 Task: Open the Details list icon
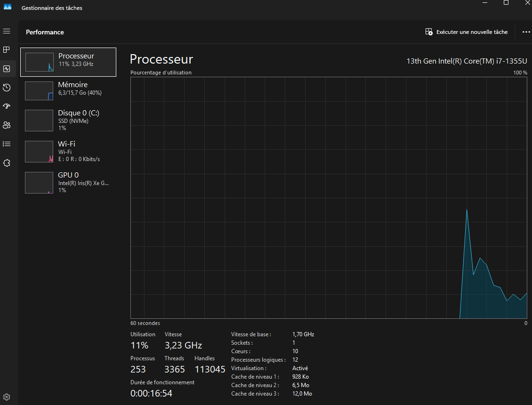7,144
